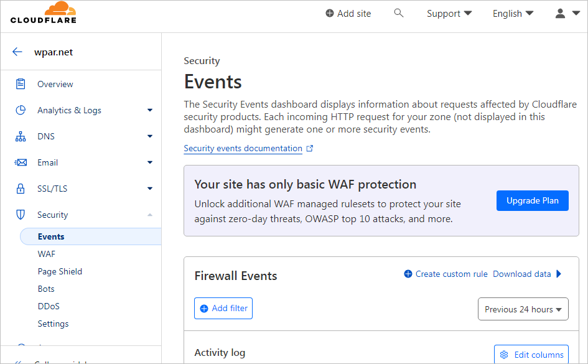Open the Support dropdown menu
Screen dimensions: 588x364
click(x=449, y=13)
